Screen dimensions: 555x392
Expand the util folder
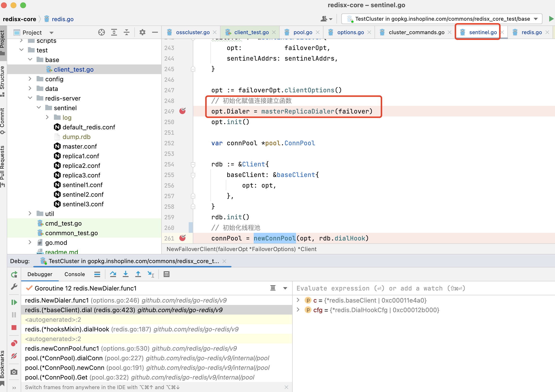[30, 214]
